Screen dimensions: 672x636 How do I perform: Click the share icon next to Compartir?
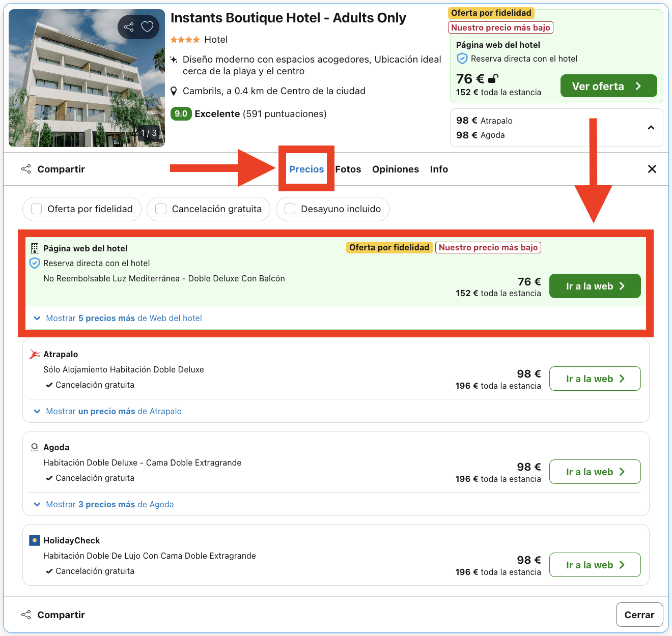[x=25, y=169]
